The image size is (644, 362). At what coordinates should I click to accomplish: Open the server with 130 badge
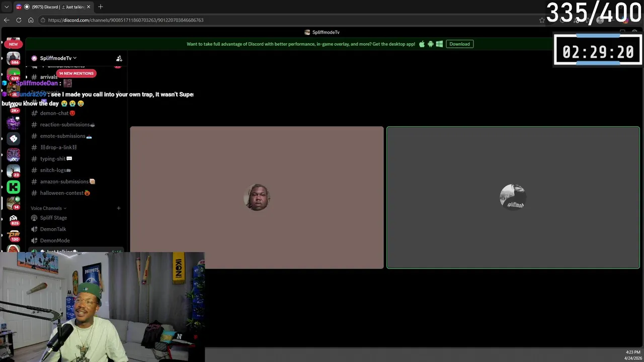13,236
